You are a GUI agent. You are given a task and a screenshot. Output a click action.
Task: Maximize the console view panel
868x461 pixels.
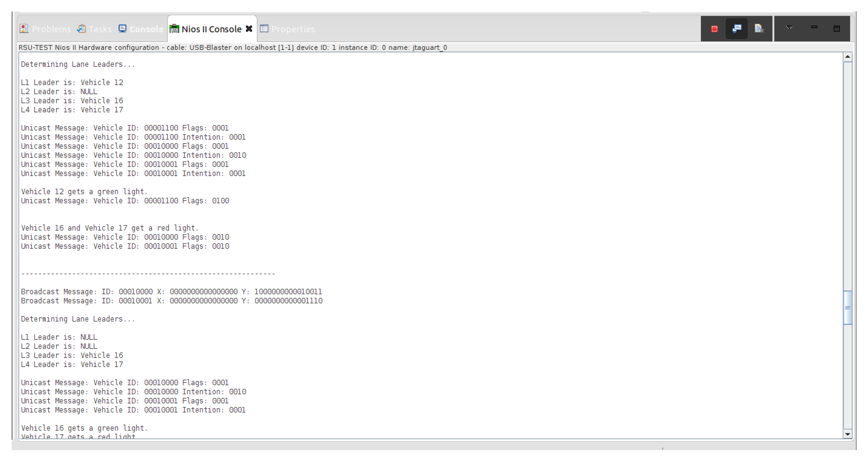(837, 29)
